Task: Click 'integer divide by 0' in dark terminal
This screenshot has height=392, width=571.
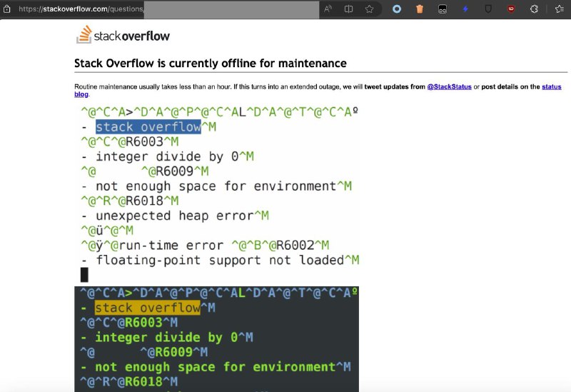Action: point(166,337)
